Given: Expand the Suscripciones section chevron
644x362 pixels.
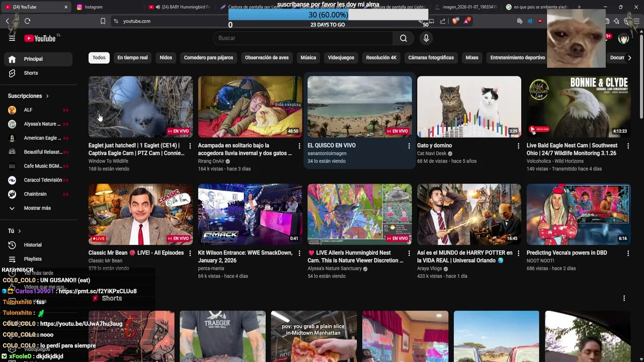Looking at the screenshot, I should pos(47,96).
